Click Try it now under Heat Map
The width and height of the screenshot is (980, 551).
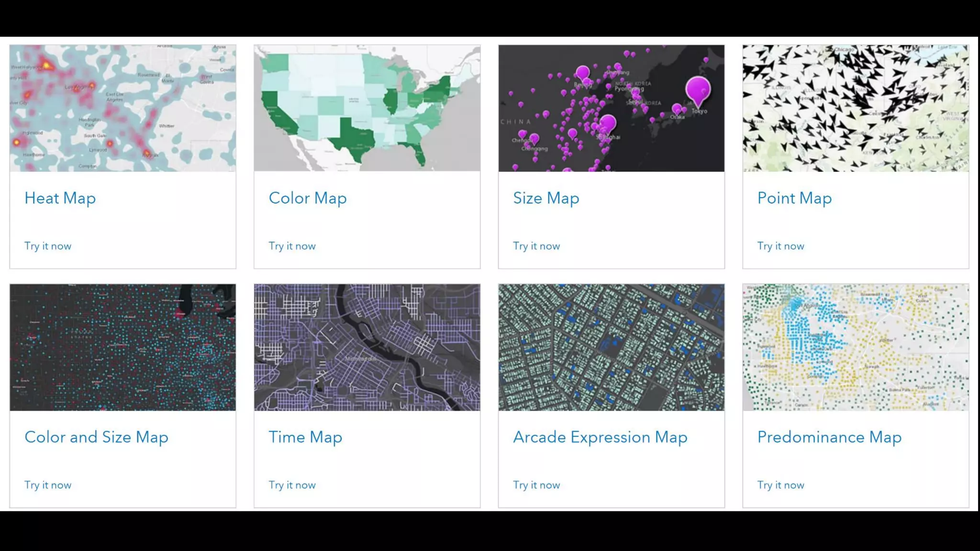[x=48, y=246]
